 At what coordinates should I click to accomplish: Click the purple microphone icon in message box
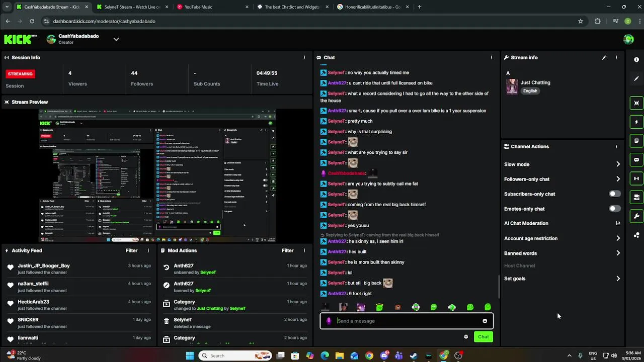329,321
